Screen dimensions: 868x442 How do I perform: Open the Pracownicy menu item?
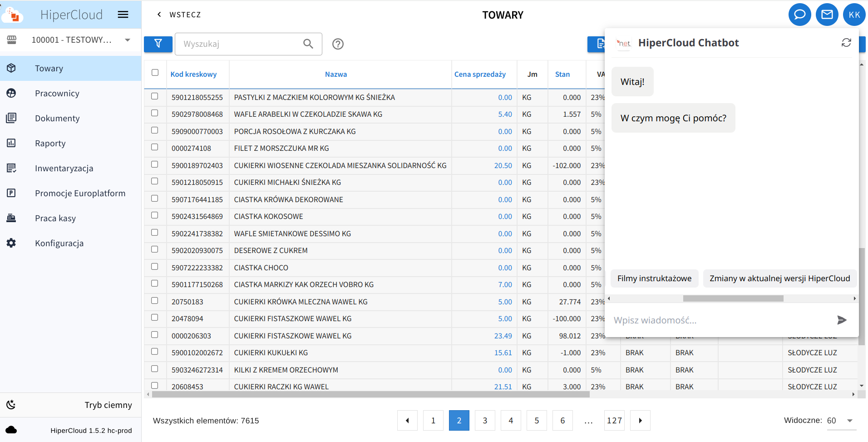pyautogui.click(x=71, y=94)
